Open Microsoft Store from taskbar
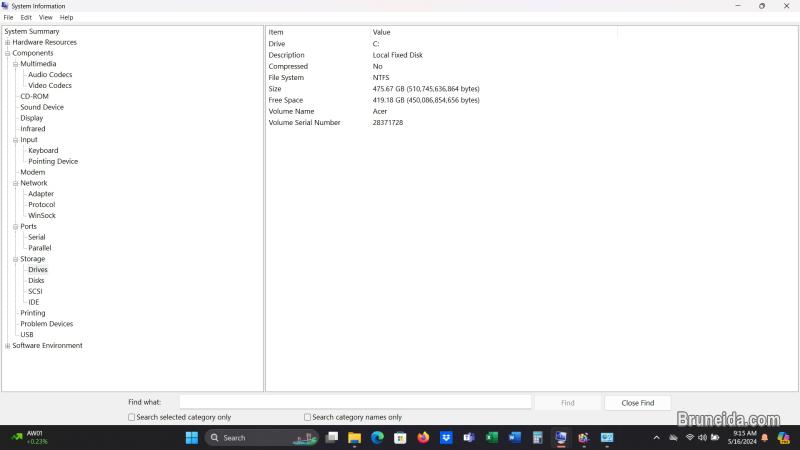 click(x=400, y=437)
